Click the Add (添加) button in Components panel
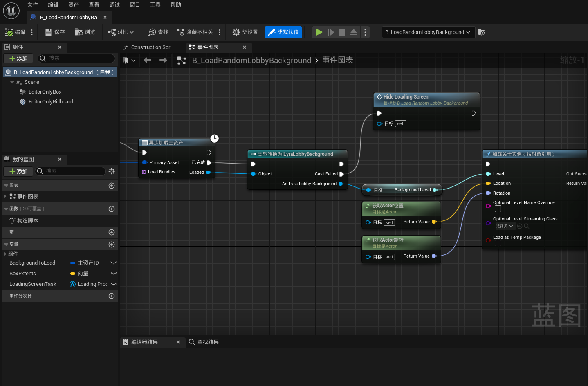 18,58
